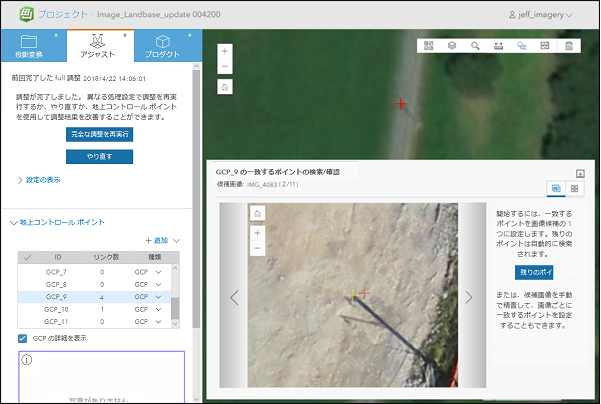Open the basemap gallery grid icon
This screenshot has height=404, width=601.
coord(429,46)
